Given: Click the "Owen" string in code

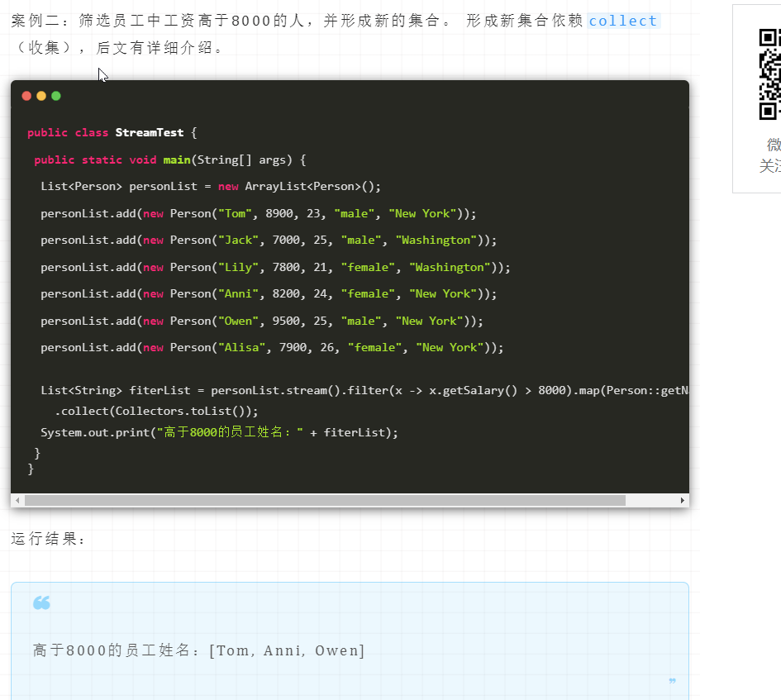Looking at the screenshot, I should pos(239,321).
